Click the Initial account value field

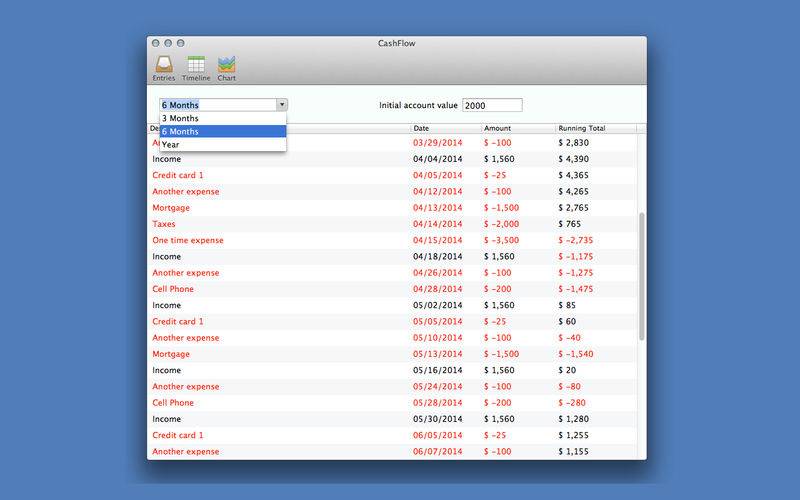tap(492, 105)
